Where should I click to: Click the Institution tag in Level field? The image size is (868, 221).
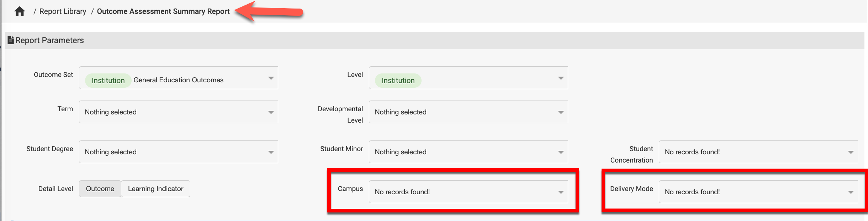click(398, 81)
